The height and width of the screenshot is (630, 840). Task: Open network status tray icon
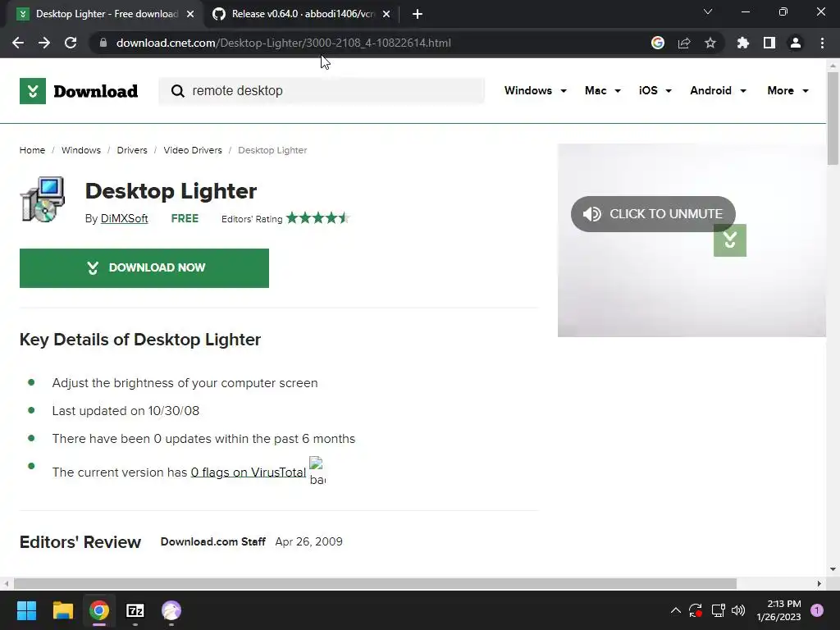pos(718,610)
